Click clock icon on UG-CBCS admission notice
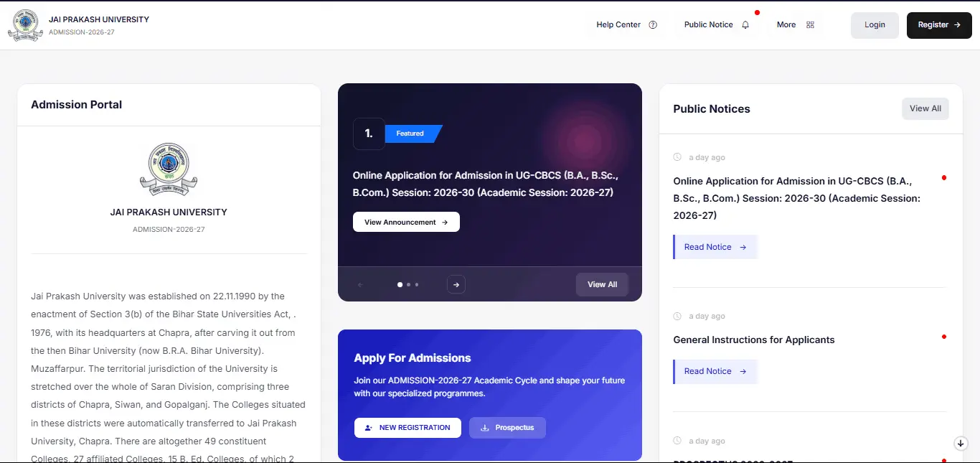Image resolution: width=980 pixels, height=463 pixels. click(677, 157)
